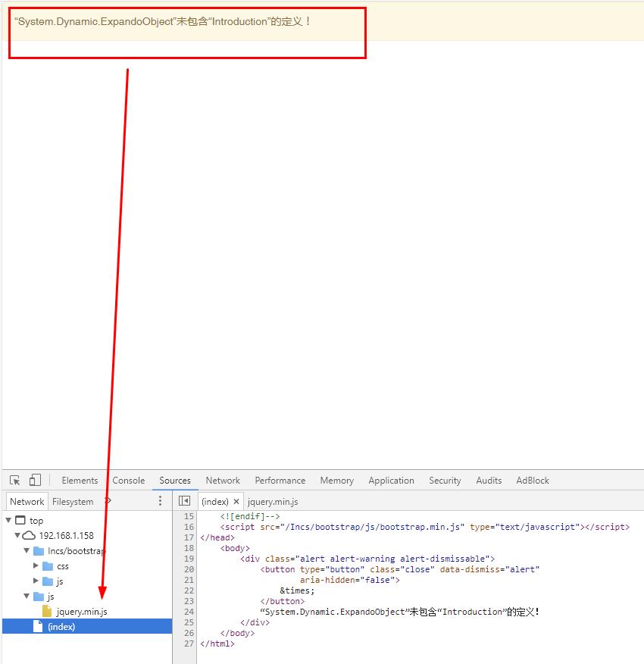Open the Network panel tab
This screenshot has width=644, height=664.
click(x=223, y=481)
